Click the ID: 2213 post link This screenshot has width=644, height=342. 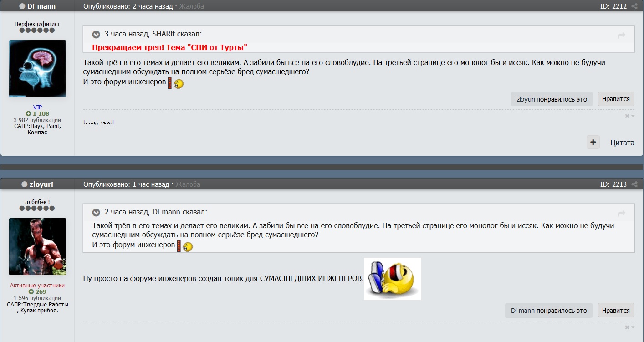pos(613,184)
